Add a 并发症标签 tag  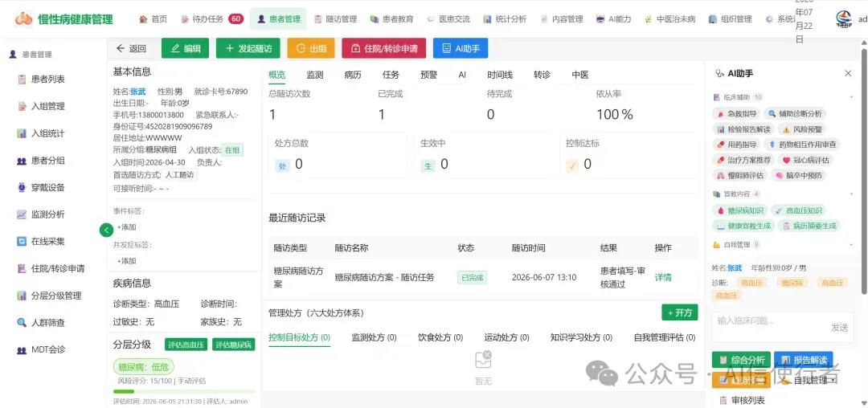[x=126, y=261]
